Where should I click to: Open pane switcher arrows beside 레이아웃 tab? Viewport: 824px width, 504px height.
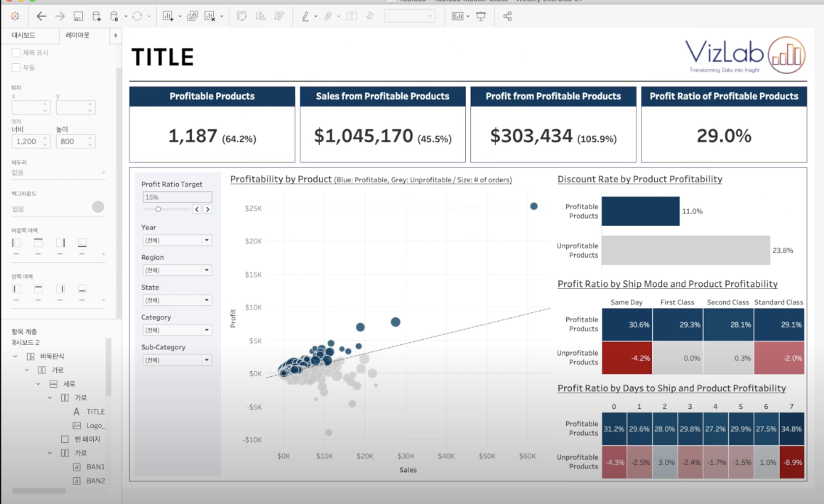pyautogui.click(x=116, y=35)
